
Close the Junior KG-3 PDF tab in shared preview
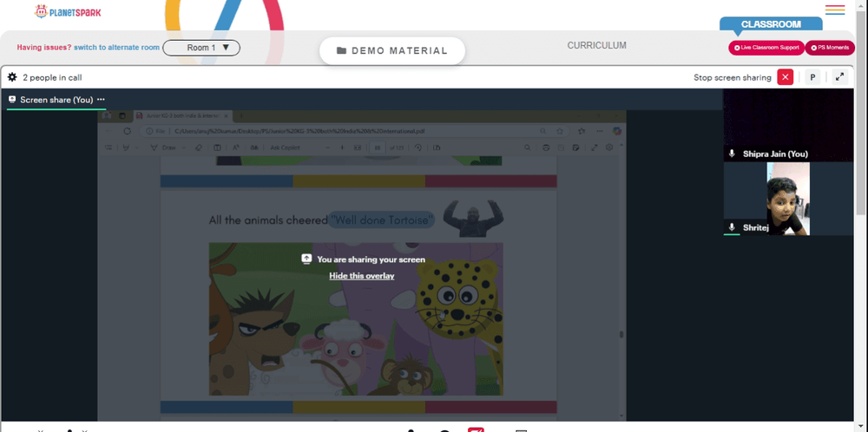(227, 115)
